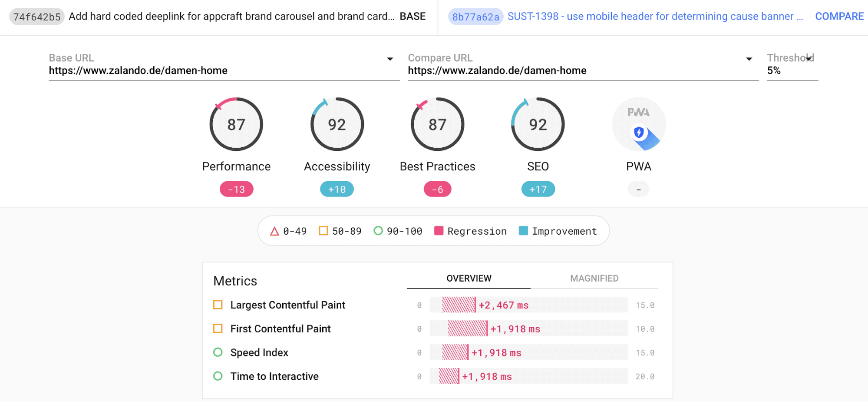Click the red triangle 0-49 legend icon
This screenshot has height=402, width=868.
point(274,231)
